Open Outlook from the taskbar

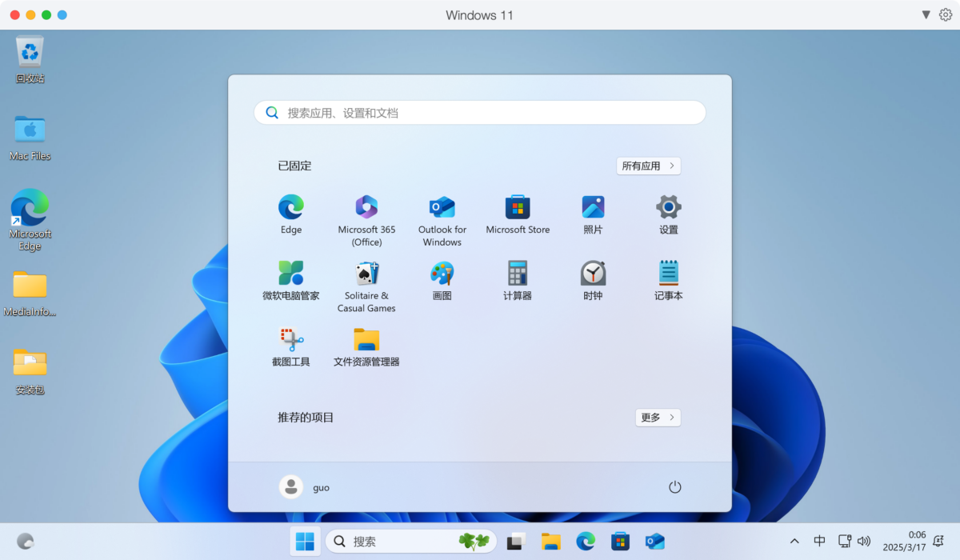(x=655, y=542)
